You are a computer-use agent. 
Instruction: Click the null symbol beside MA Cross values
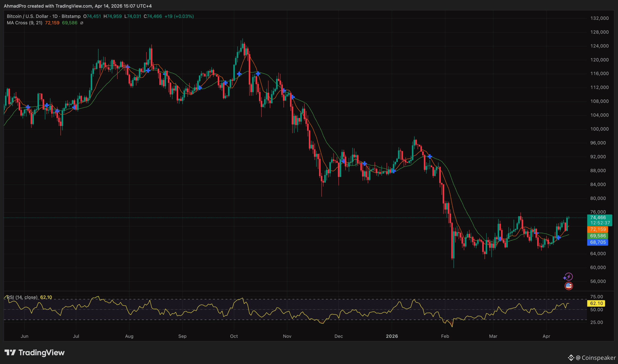click(82, 23)
